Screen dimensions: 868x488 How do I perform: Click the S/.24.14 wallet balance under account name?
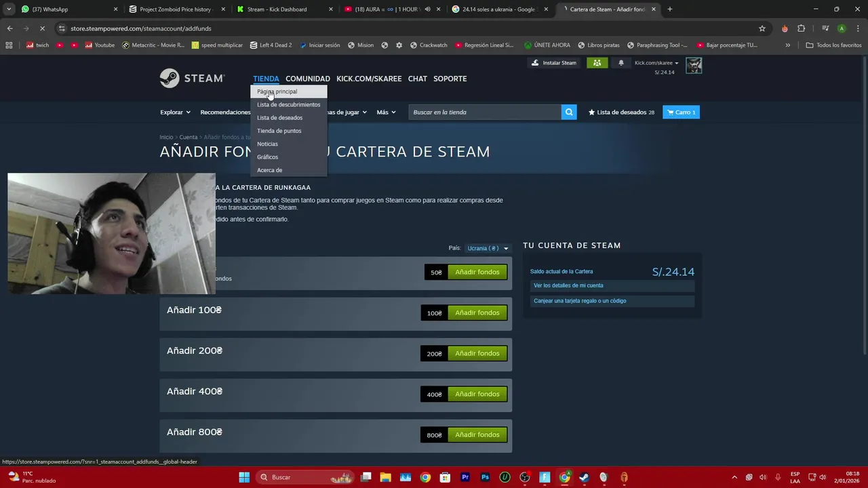(665, 72)
